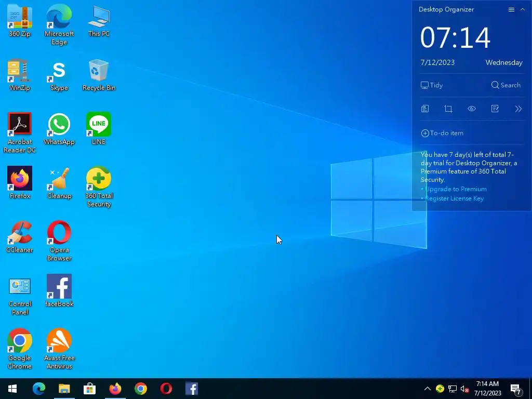Image resolution: width=532 pixels, height=399 pixels.
Task: Follow the Register License Key link
Action: [x=454, y=198]
